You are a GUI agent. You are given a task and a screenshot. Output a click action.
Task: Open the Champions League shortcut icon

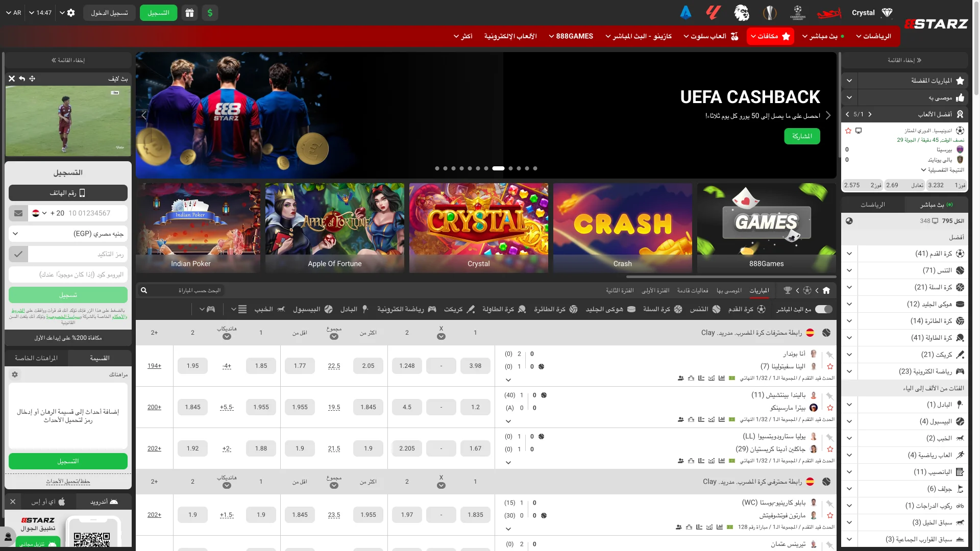[798, 13]
